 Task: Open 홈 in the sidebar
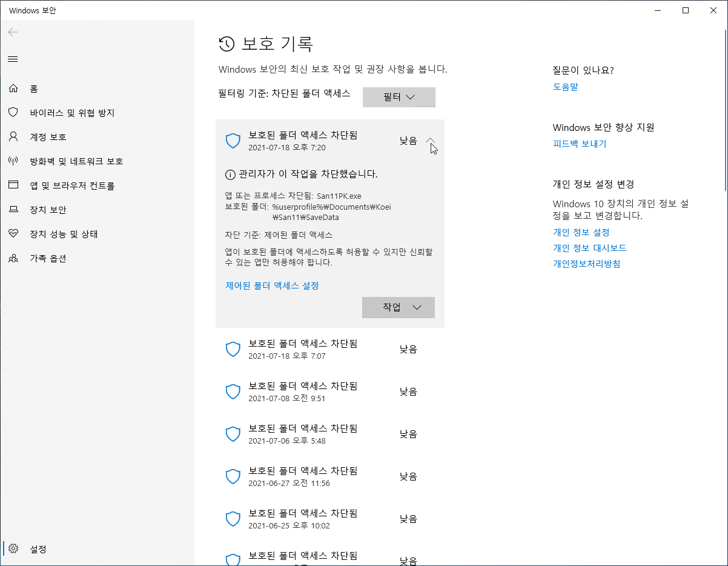(97, 88)
